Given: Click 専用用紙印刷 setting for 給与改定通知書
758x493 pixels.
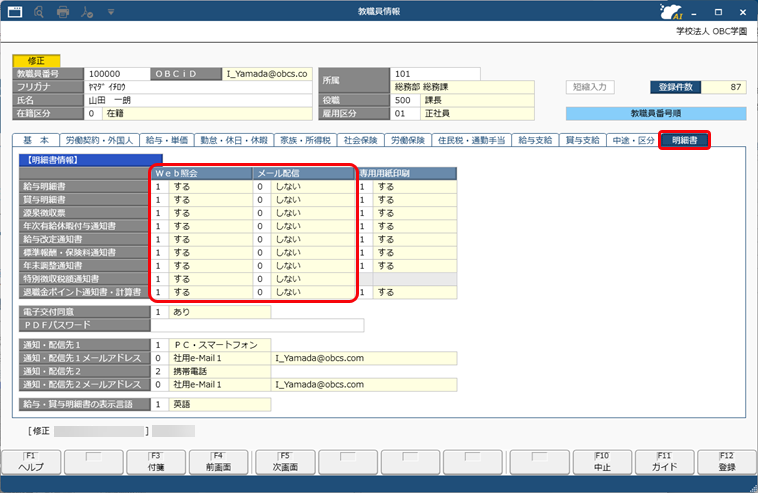Looking at the screenshot, I should tap(407, 239).
